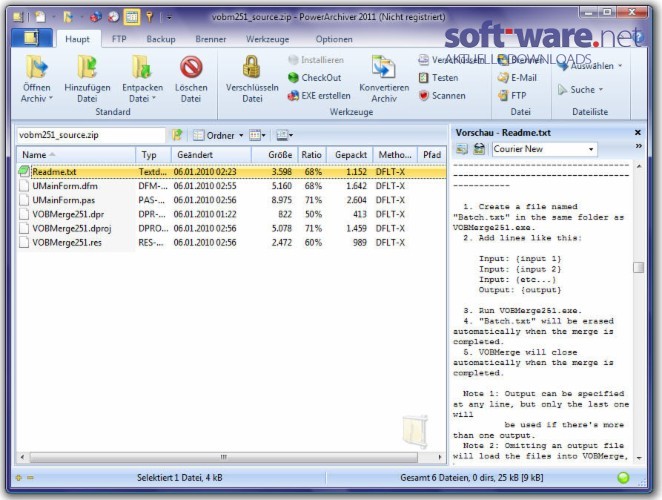Click the first preview toolbar icon in Vorschau panel
The height and width of the screenshot is (500, 662).
pos(462,149)
